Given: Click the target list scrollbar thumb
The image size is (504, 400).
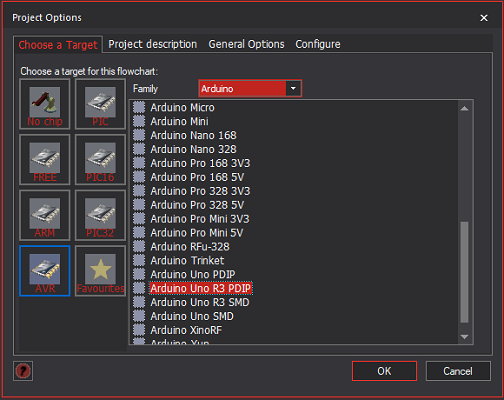Looking at the screenshot, I should tap(464, 272).
